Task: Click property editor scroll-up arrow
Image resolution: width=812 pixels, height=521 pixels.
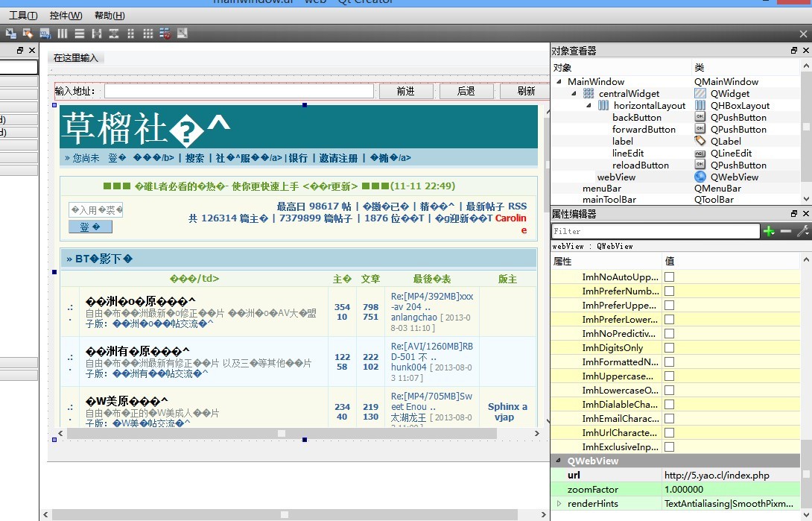Action: (806, 260)
